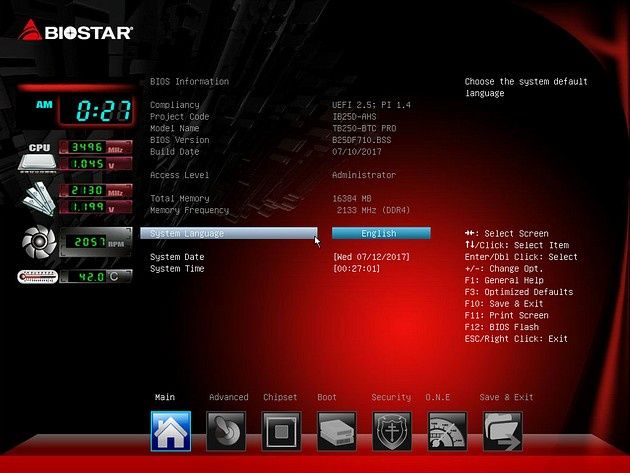Click the F10: Save & Exit hint
Screen dimensions: 630x473
tap(504, 303)
